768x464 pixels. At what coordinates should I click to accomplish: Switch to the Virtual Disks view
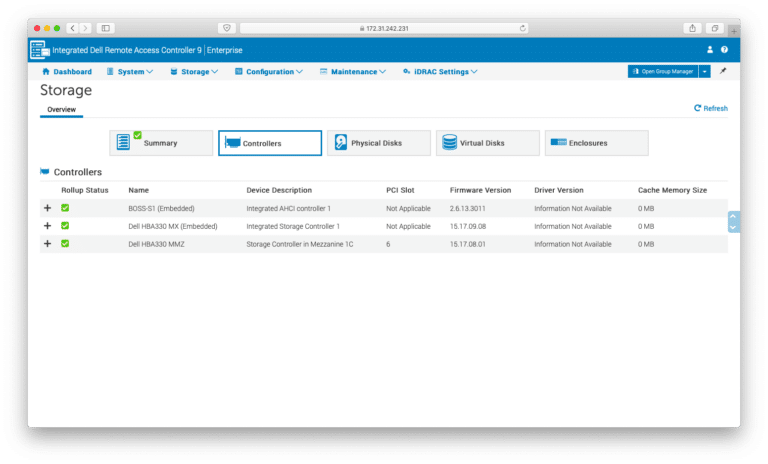tap(488, 143)
